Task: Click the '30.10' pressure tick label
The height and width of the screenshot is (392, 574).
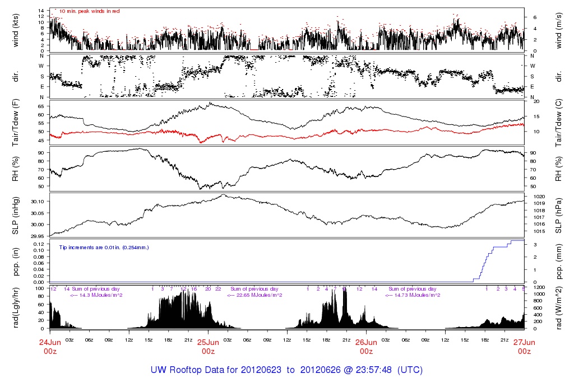Action: [x=38, y=202]
